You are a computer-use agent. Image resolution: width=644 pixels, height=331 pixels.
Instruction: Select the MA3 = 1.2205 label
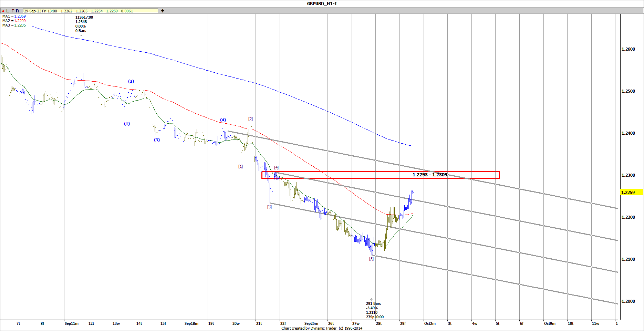(14, 25)
